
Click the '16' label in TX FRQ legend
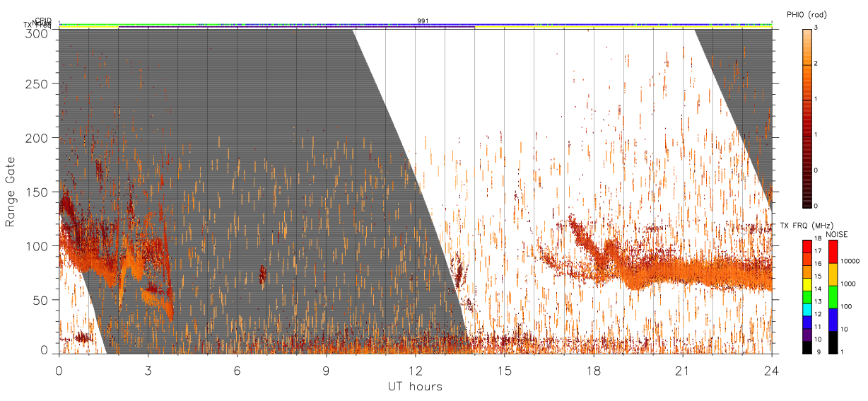(x=818, y=264)
